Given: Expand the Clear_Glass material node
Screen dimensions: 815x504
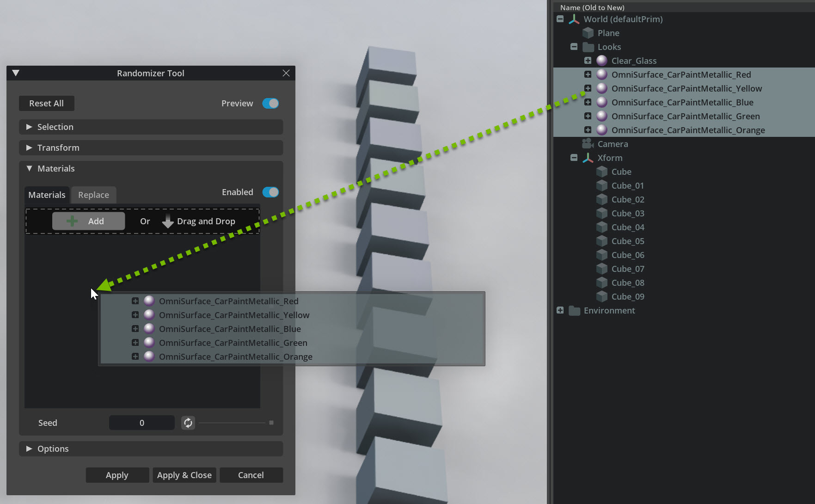Looking at the screenshot, I should coord(588,61).
